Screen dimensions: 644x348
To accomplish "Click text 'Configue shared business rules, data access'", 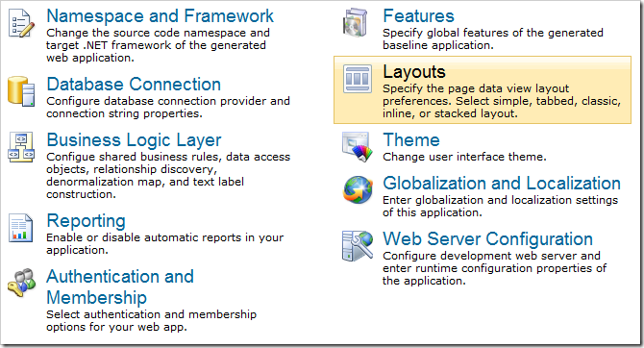I will (168, 157).
